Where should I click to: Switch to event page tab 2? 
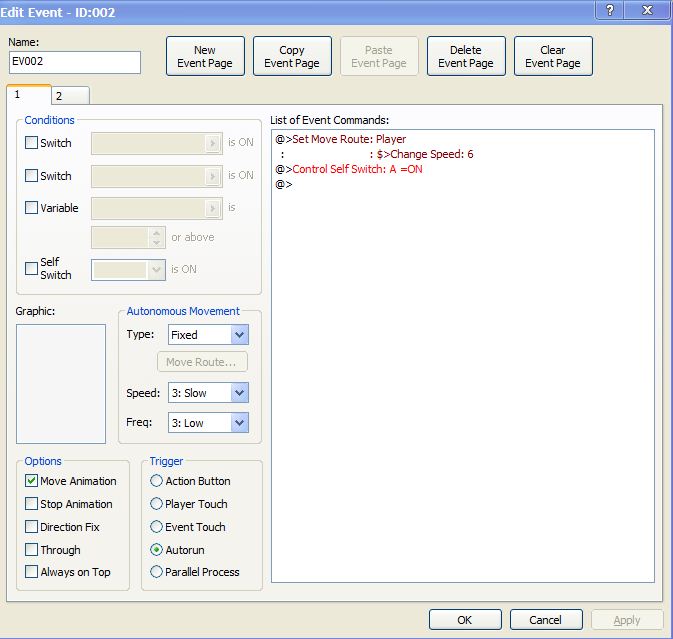[70, 96]
